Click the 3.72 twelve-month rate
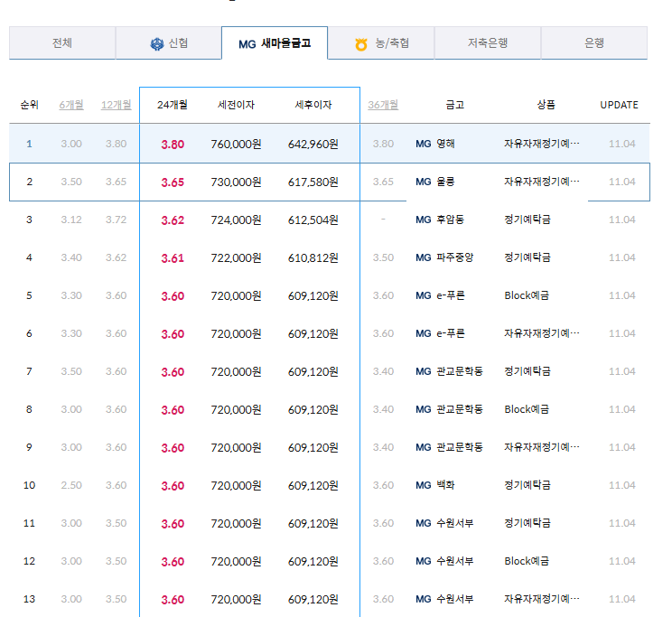672x617 pixels. click(x=117, y=220)
